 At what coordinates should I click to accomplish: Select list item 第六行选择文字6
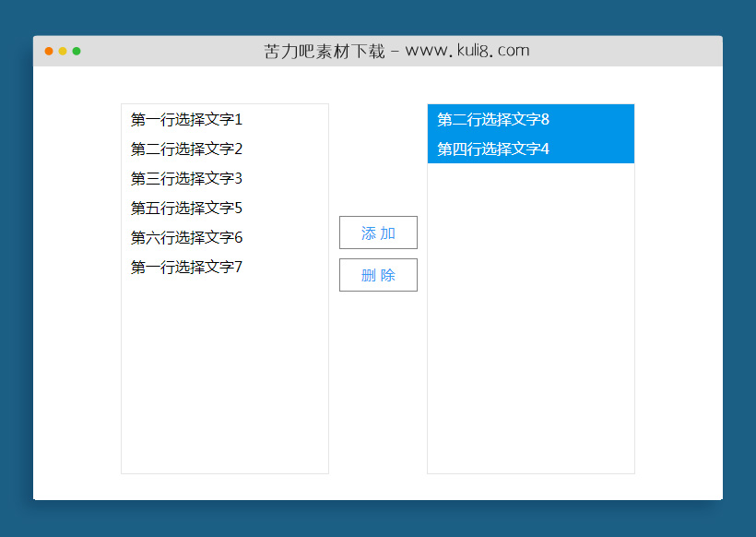click(185, 237)
